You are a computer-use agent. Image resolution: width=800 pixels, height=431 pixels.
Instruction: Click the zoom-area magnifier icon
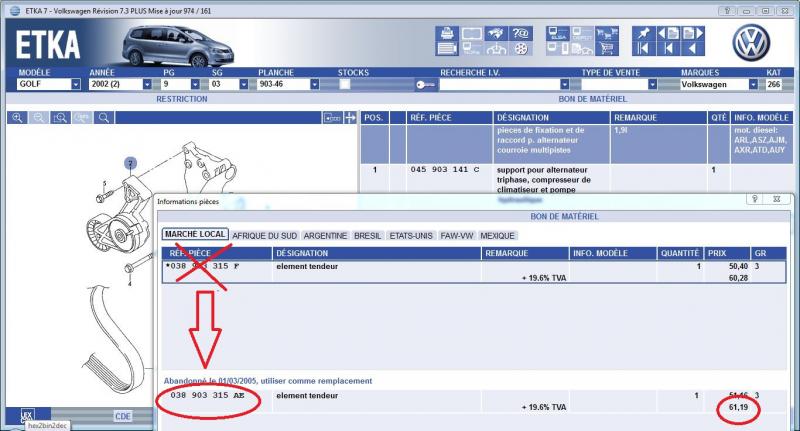tap(60, 118)
